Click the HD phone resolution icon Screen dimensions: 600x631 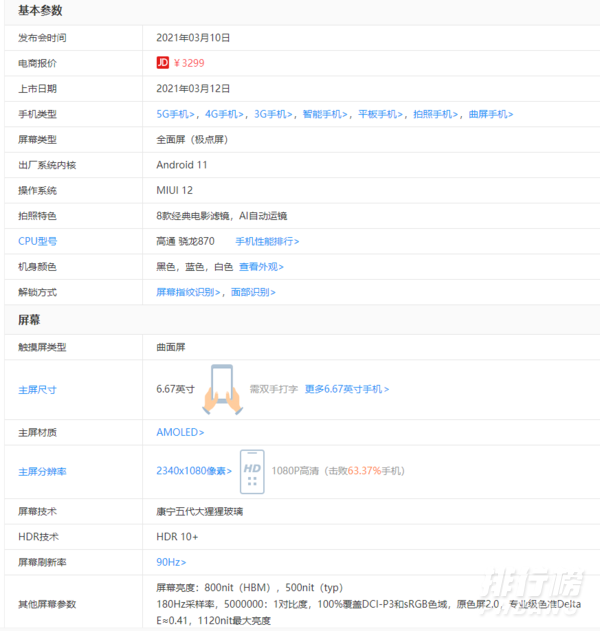pos(252,472)
